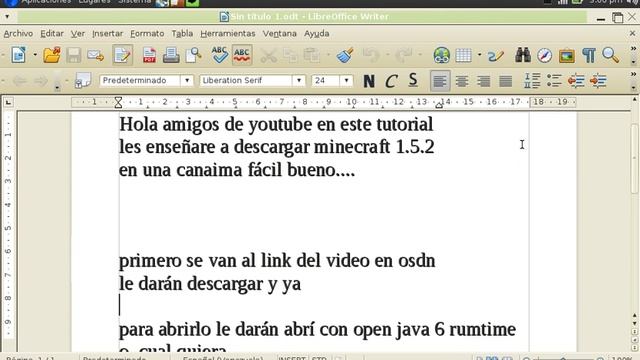Place cursor at end of "le darán descargar y ya"
The width and height of the screenshot is (640, 360).
pyautogui.click(x=302, y=284)
